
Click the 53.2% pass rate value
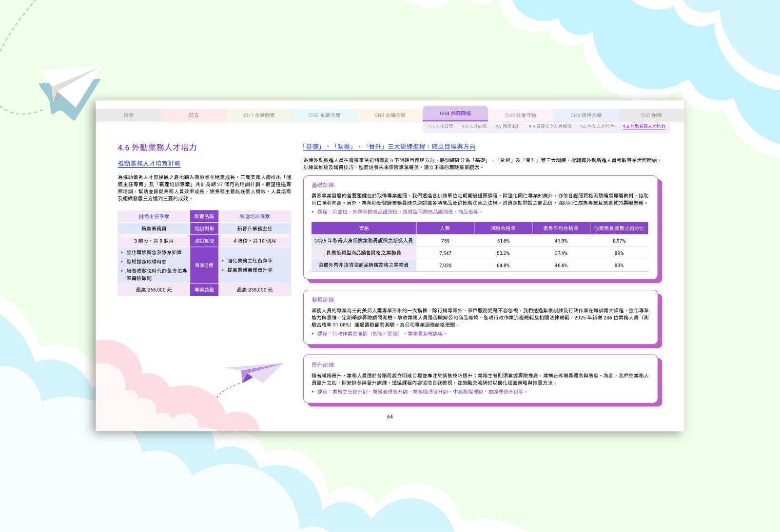point(503,253)
